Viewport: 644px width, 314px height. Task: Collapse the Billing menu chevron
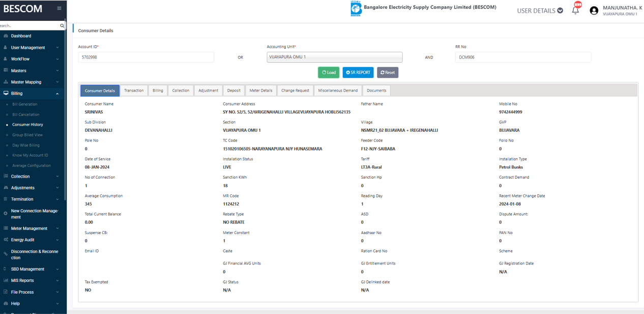click(x=57, y=94)
